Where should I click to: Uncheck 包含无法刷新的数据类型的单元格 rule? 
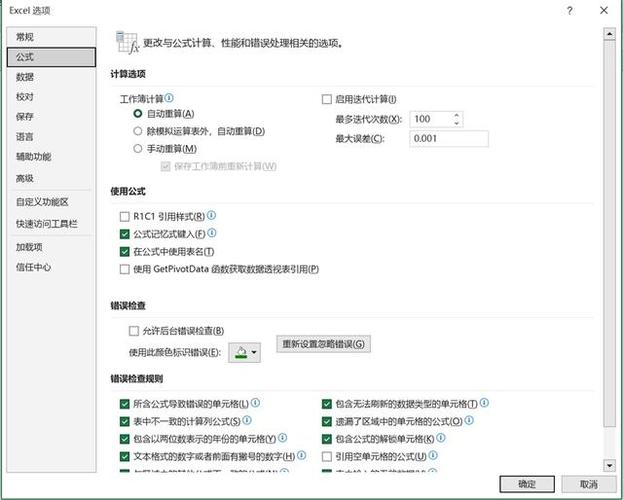[x=327, y=404]
